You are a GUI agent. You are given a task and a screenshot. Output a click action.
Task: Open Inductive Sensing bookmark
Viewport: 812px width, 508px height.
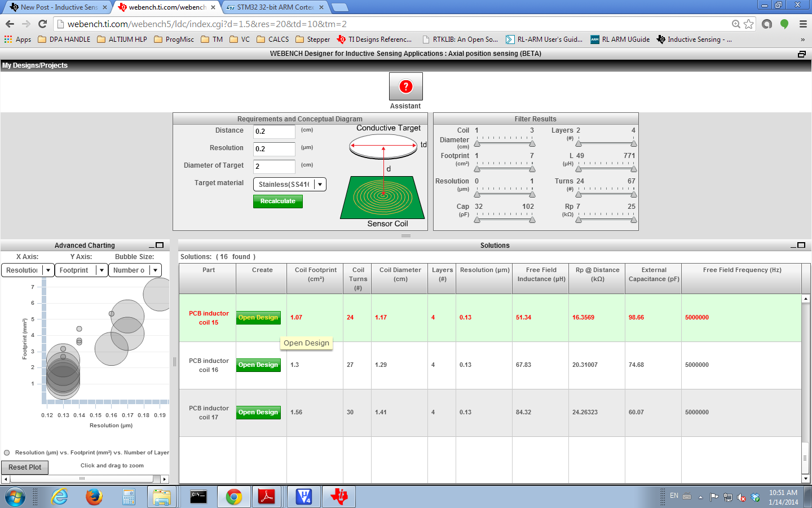[694, 40]
